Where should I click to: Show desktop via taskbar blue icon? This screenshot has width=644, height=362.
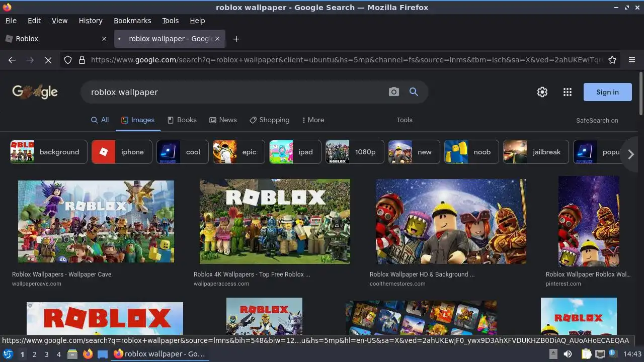(103, 354)
